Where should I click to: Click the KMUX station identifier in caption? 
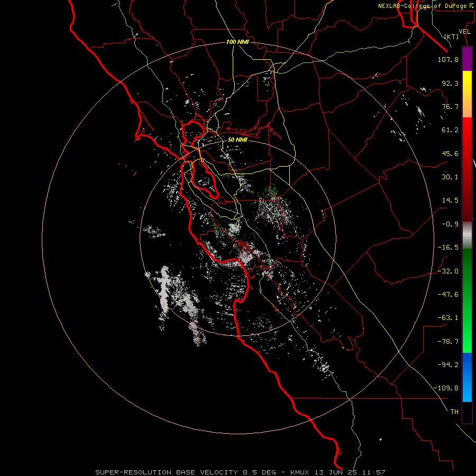pyautogui.click(x=300, y=472)
